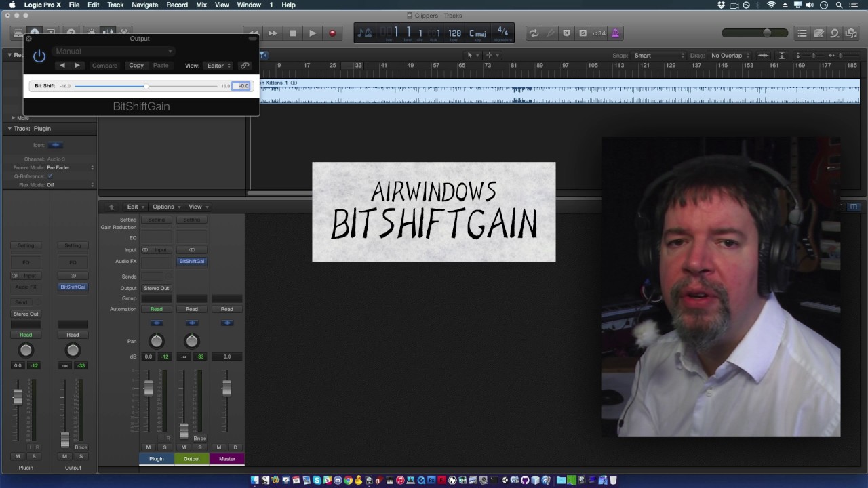The height and width of the screenshot is (488, 868).
Task: Toggle the waveform zoom button
Action: [764, 56]
